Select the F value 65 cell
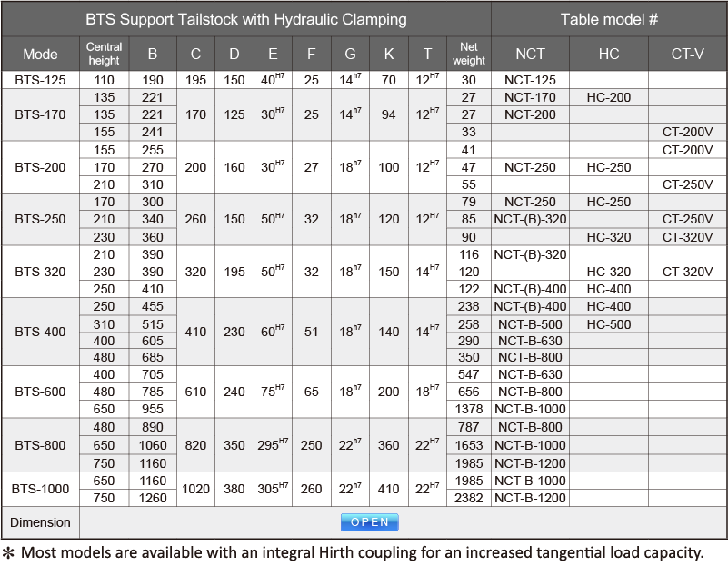The height and width of the screenshot is (566, 728). point(312,392)
